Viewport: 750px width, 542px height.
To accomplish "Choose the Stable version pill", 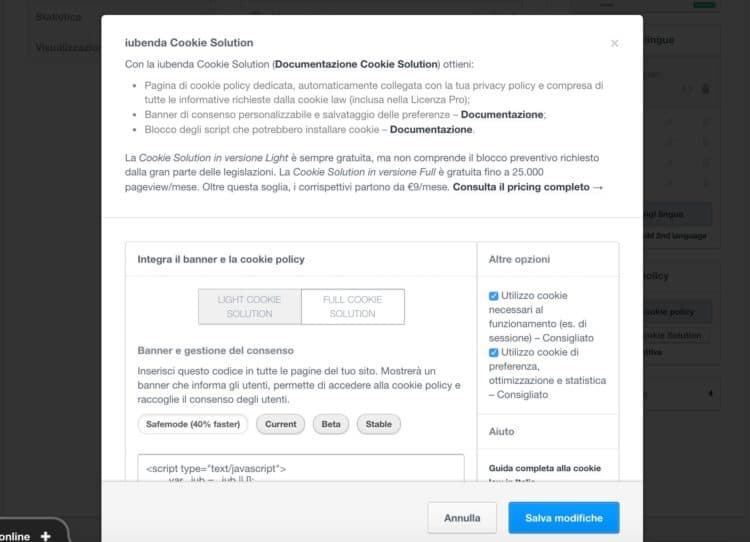I will (378, 424).
